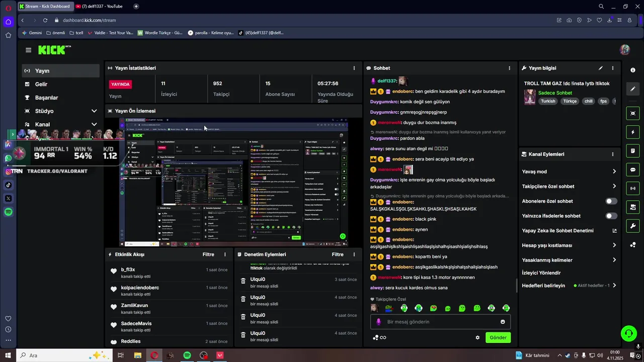The image size is (644, 362).
Task: Toggle notes widget icon in right rail
Action: pos(633,151)
